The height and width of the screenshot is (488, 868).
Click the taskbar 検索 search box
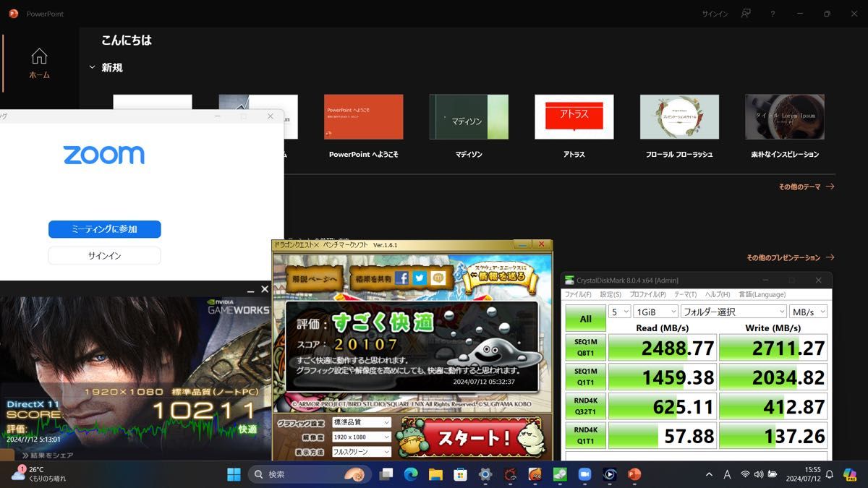pyautogui.click(x=310, y=474)
